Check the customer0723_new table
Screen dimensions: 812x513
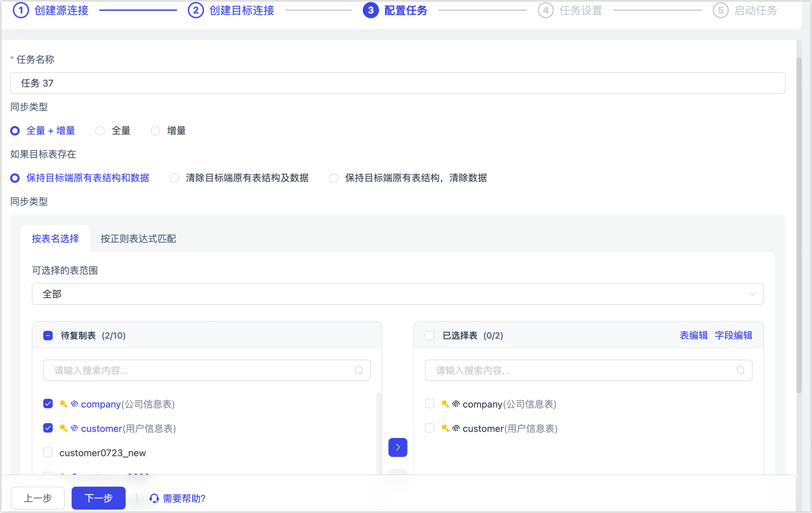(48, 452)
